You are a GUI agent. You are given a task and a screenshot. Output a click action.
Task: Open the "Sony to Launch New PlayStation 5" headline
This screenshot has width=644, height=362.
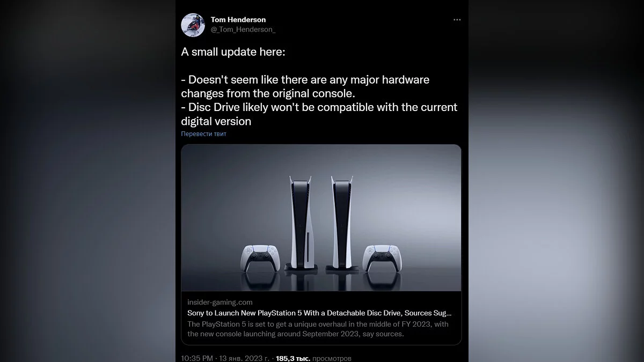[319, 313]
